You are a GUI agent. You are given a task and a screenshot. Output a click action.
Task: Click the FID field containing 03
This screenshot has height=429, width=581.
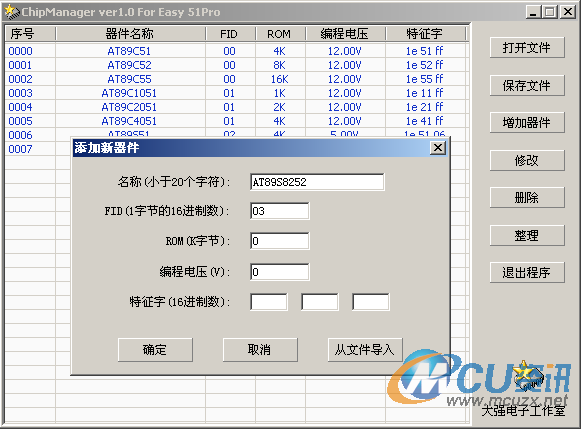click(280, 211)
